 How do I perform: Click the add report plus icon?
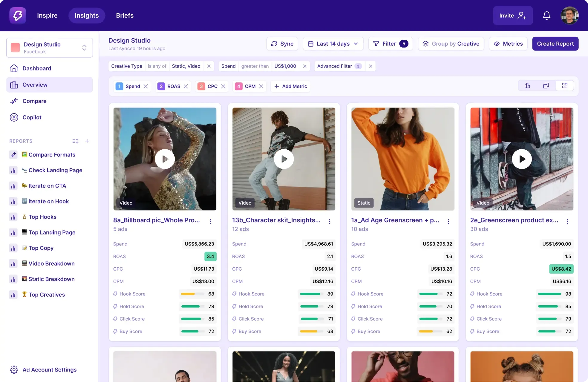coord(87,141)
